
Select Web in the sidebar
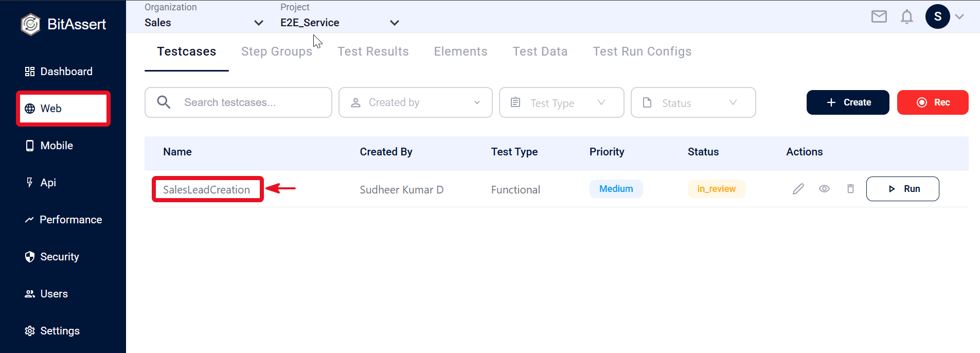(63, 109)
